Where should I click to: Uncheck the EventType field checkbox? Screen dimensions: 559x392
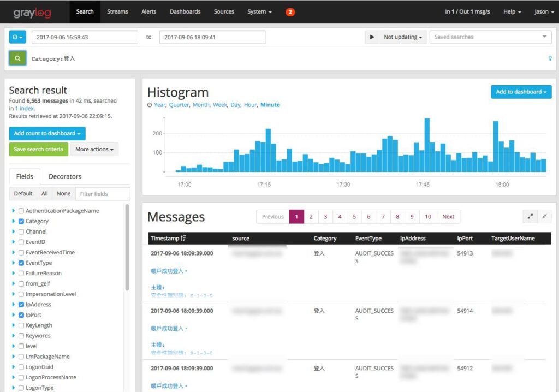[x=21, y=263]
